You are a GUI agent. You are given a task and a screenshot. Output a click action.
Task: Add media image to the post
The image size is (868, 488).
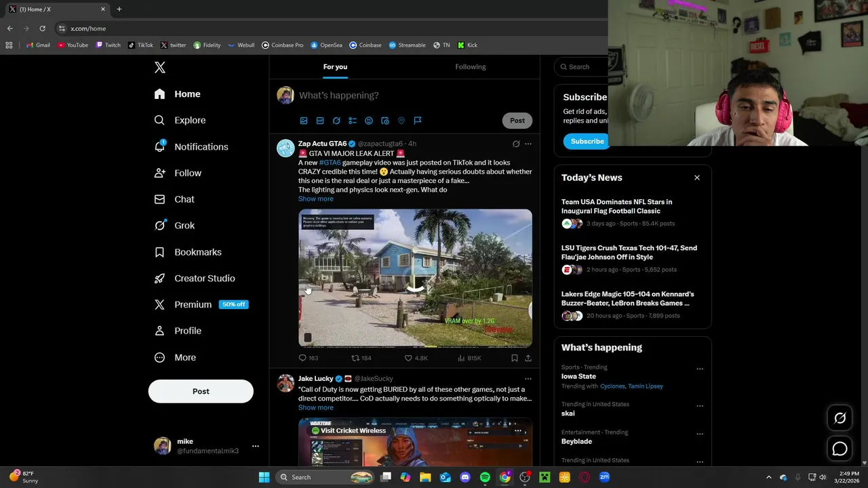point(304,121)
